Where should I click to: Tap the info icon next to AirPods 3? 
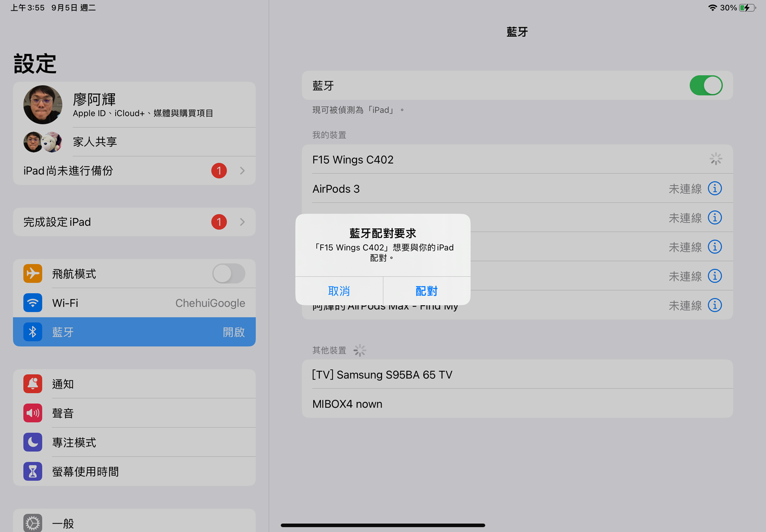(714, 188)
